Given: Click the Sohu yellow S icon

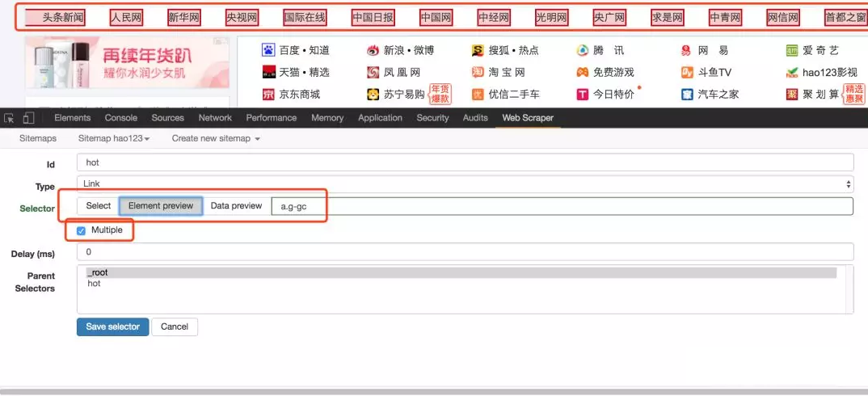Looking at the screenshot, I should point(478,50).
